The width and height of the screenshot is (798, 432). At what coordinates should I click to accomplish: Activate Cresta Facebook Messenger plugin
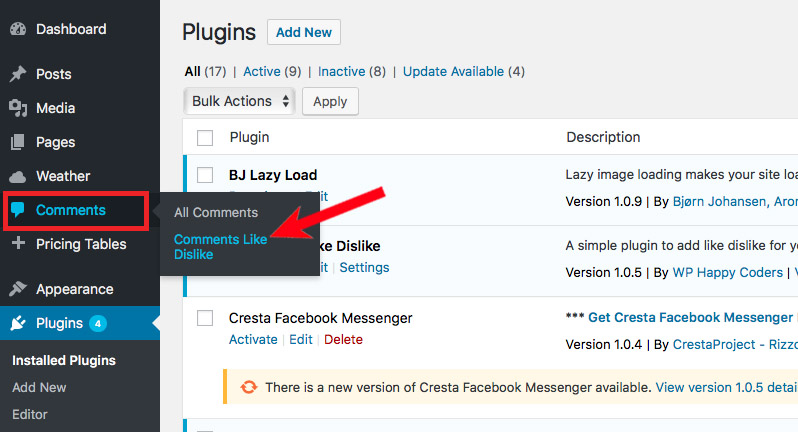pos(253,339)
